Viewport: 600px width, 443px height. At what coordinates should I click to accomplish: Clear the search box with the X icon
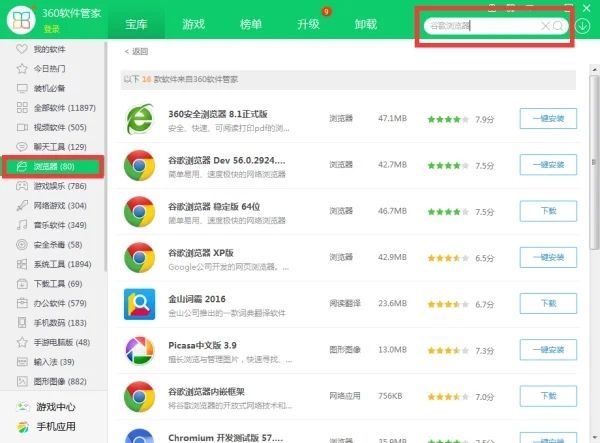[x=545, y=26]
